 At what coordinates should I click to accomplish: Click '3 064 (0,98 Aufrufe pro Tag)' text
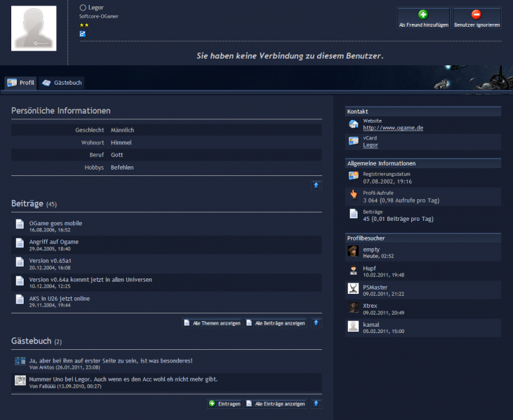click(401, 201)
